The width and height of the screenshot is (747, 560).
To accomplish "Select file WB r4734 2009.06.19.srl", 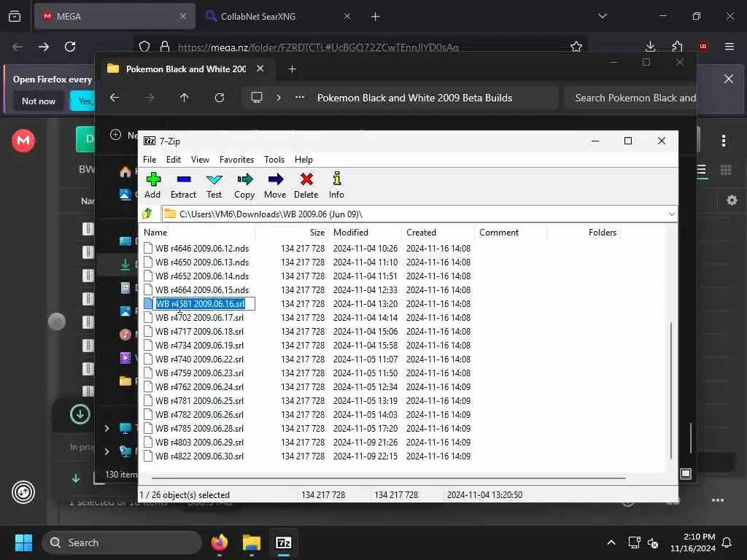I will (199, 345).
